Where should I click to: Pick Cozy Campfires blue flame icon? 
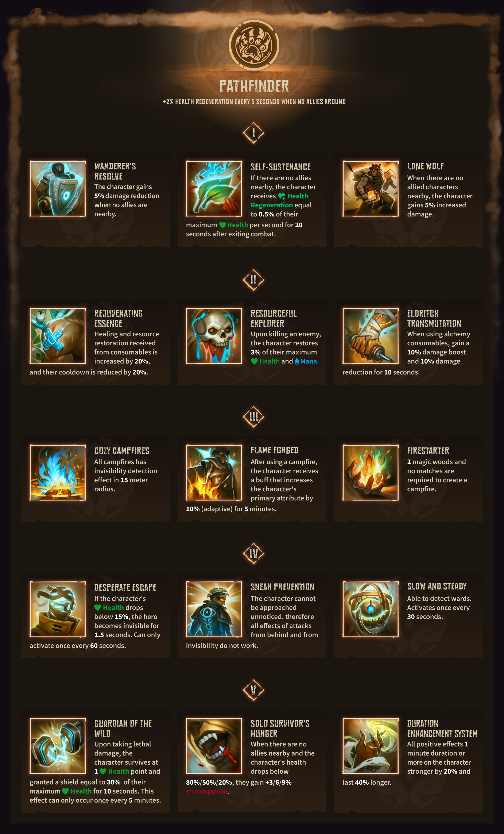pos(58,473)
